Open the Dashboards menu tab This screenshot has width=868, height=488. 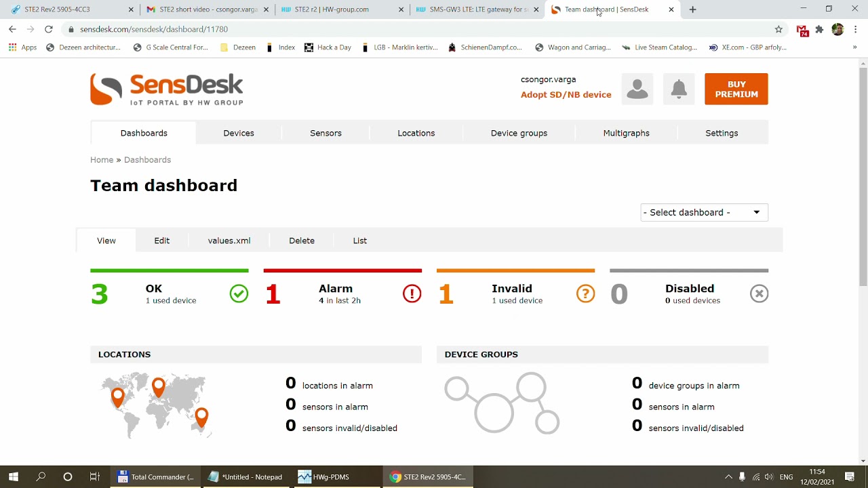click(144, 133)
